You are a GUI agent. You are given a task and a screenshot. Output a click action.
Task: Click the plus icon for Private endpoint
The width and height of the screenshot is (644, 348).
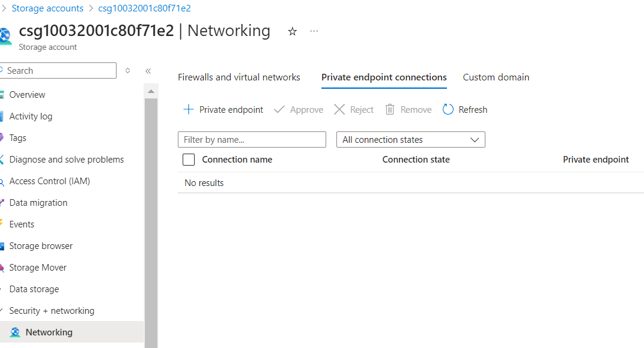[188, 109]
